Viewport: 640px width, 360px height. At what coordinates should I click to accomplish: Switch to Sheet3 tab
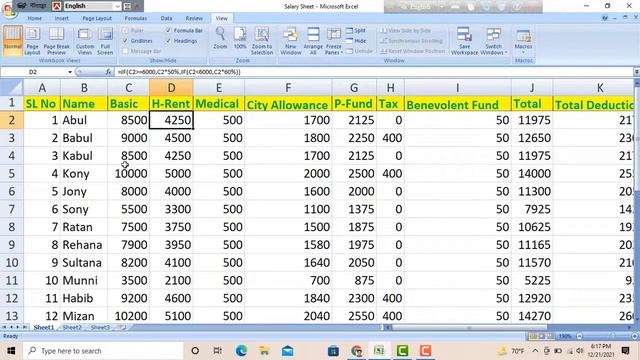click(x=100, y=327)
